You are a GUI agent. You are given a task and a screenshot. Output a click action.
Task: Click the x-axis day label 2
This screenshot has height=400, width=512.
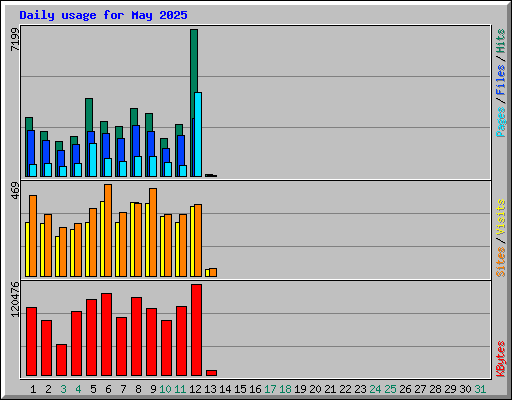pos(48,389)
